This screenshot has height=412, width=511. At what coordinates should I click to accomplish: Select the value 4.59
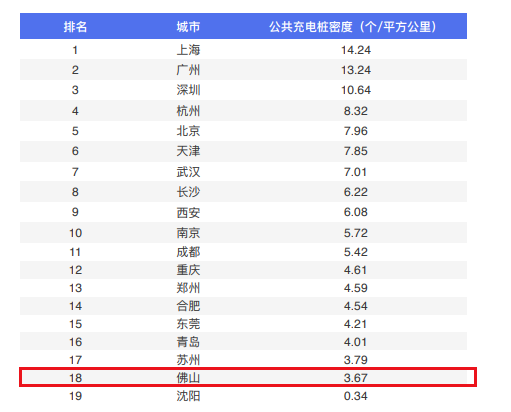pos(356,288)
